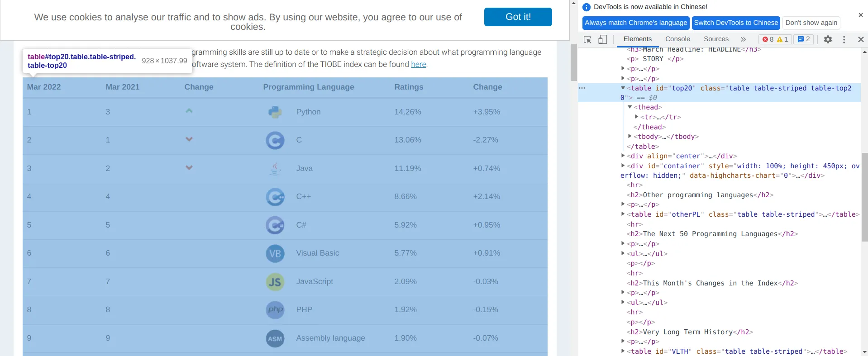Screen dimensions: 868x356
Task: Click the Visual Basic VB logo
Action: click(275, 253)
